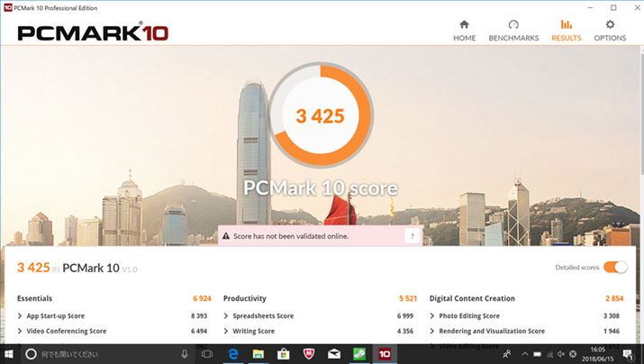644x364 pixels.
Task: Open Microsoft Store from taskbar
Action: 283,354
